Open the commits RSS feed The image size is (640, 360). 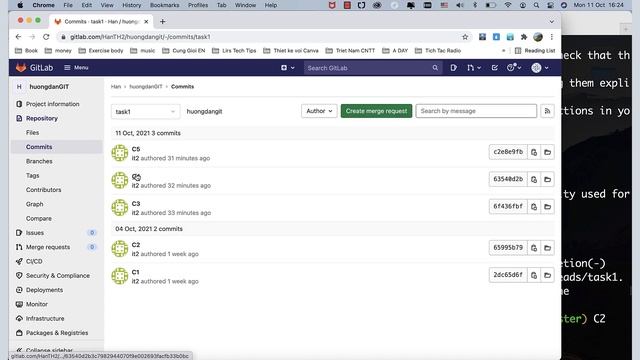click(x=547, y=111)
